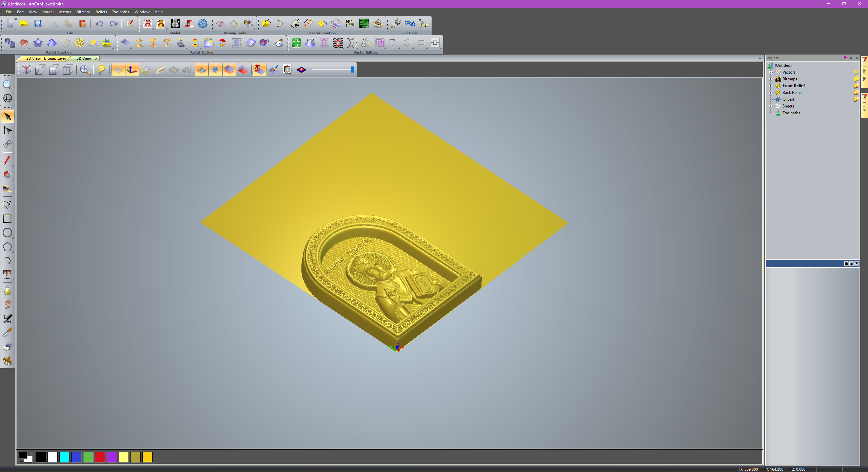Click the light bulb lighting icon
This screenshot has width=868, height=472.
point(101,70)
